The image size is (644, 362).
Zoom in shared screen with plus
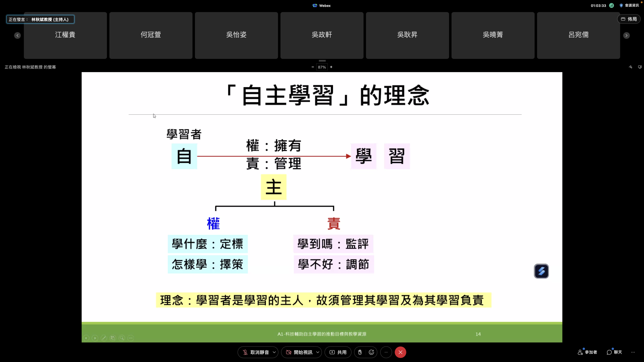(x=331, y=67)
